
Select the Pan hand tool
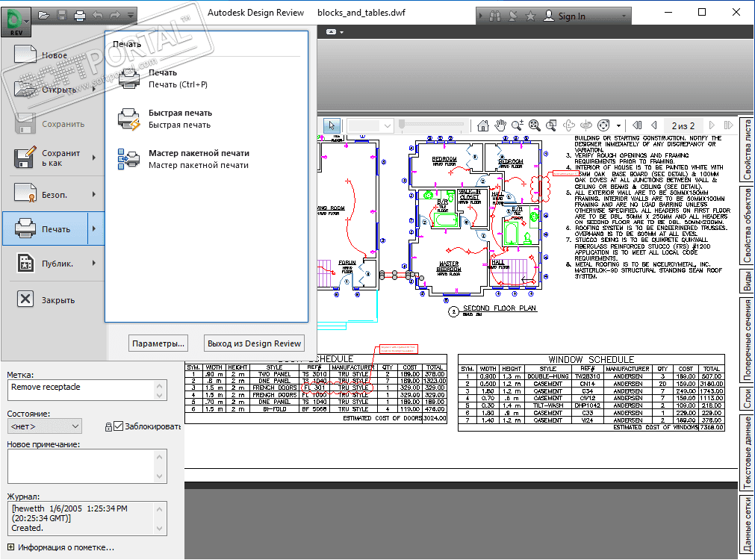pos(501,125)
